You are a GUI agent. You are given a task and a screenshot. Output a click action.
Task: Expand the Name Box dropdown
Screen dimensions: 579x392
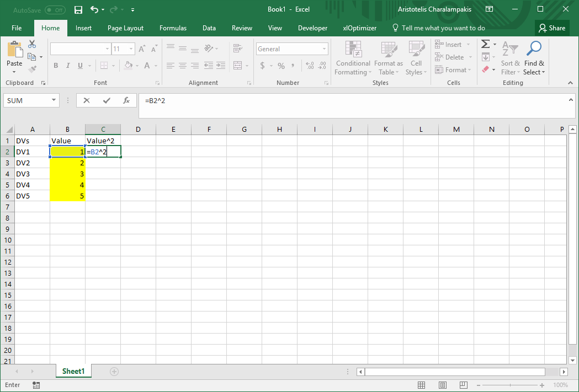(x=54, y=100)
